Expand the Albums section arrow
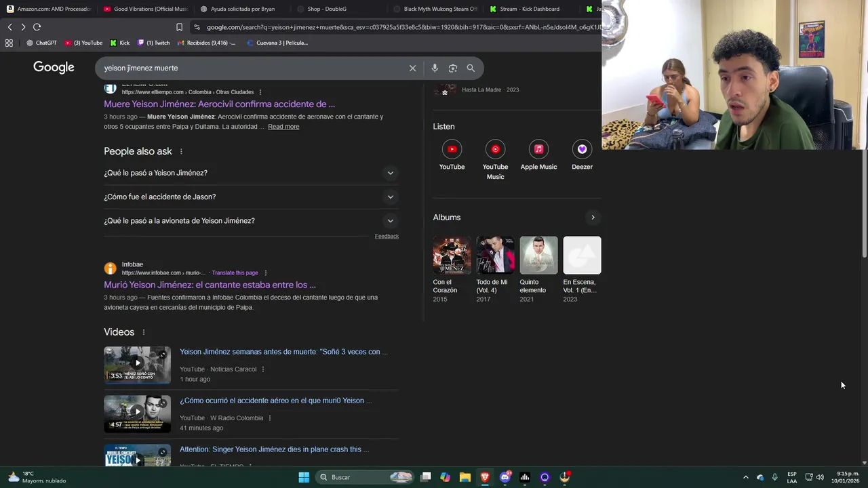This screenshot has height=488, width=868. click(x=593, y=218)
